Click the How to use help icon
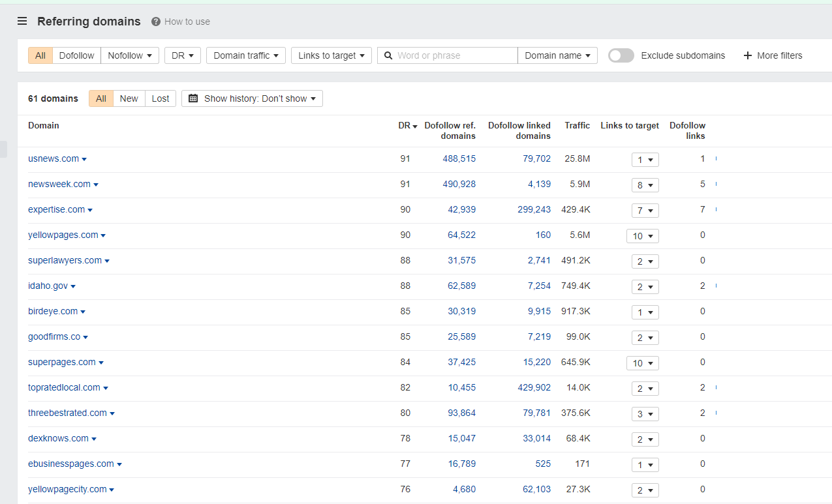The width and height of the screenshot is (832, 504). 156,22
